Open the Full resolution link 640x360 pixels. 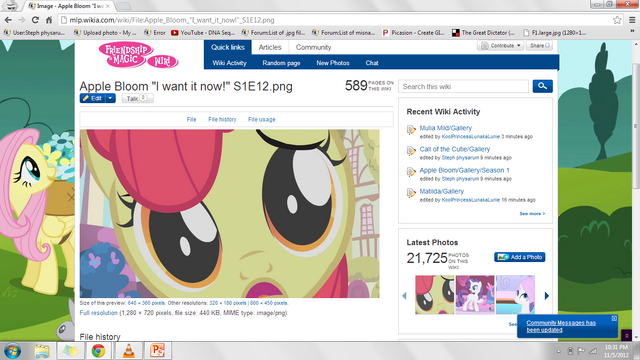tap(98, 313)
